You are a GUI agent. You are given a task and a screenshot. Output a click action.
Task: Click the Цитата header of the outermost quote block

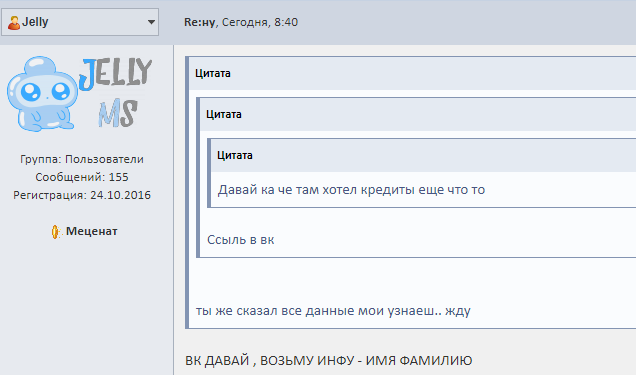[x=213, y=73]
